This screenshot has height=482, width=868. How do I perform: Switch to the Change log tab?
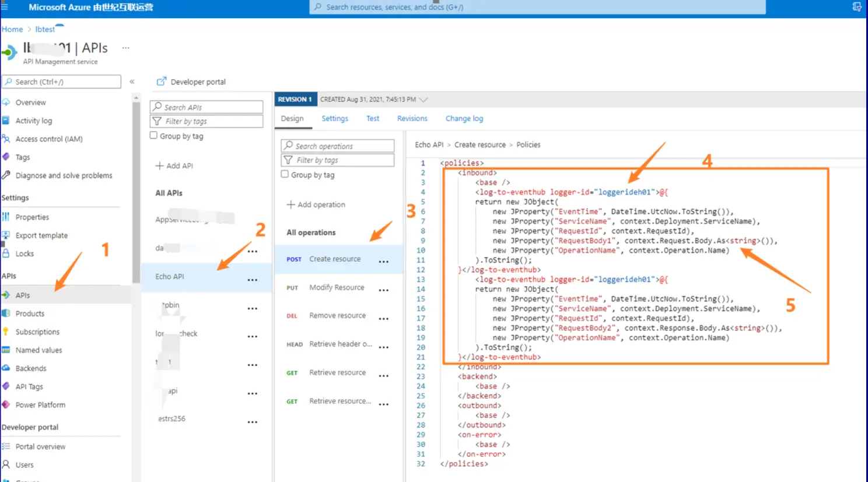(x=464, y=118)
